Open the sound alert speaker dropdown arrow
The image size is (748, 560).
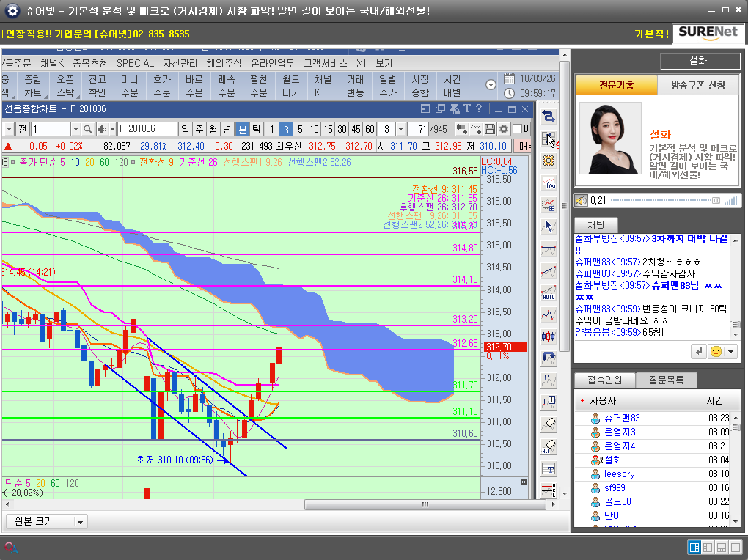[x=113, y=129]
